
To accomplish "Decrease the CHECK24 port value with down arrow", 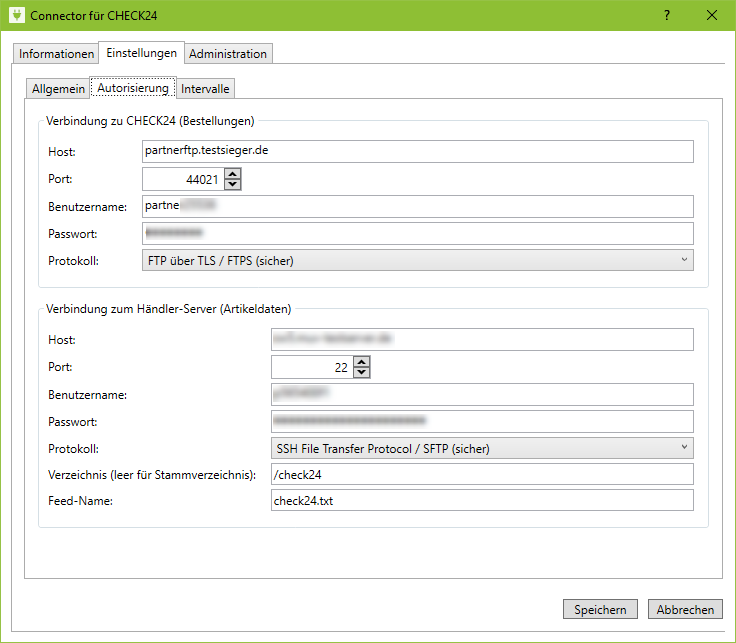I will point(233,184).
